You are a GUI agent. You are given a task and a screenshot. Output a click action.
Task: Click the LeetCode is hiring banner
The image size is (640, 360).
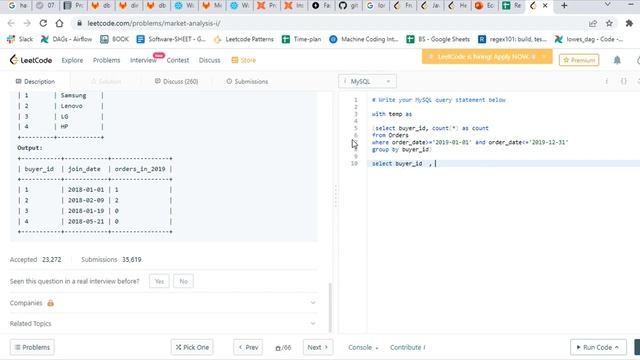pos(487,57)
